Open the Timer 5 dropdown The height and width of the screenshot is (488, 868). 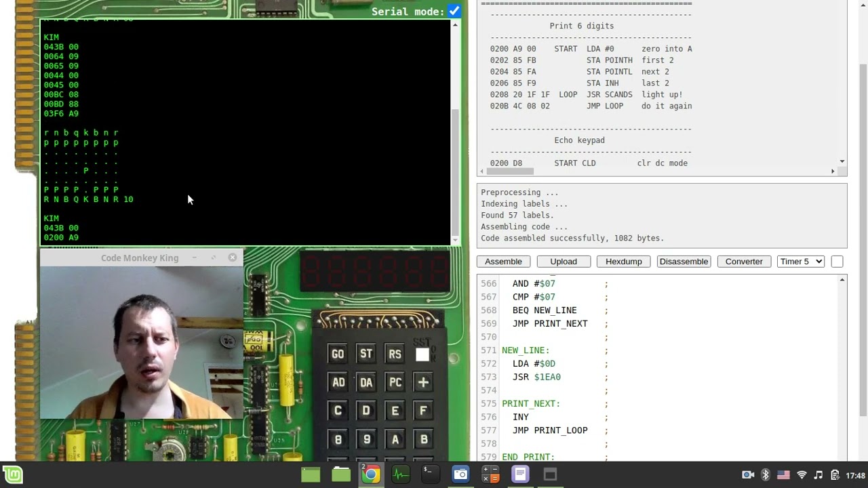(x=800, y=262)
